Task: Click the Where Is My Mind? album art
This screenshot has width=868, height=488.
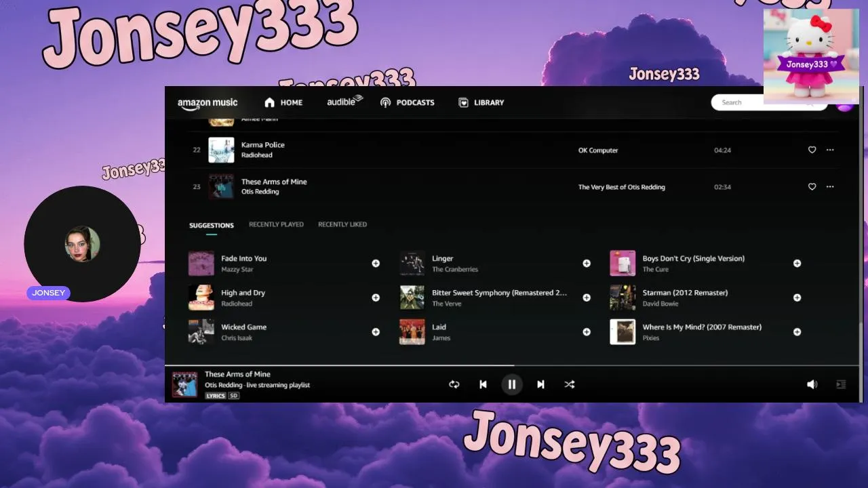Action: pos(623,332)
